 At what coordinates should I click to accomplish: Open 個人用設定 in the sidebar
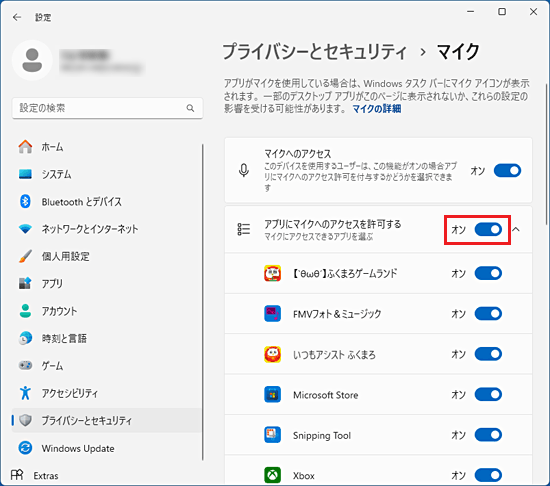pos(107,256)
